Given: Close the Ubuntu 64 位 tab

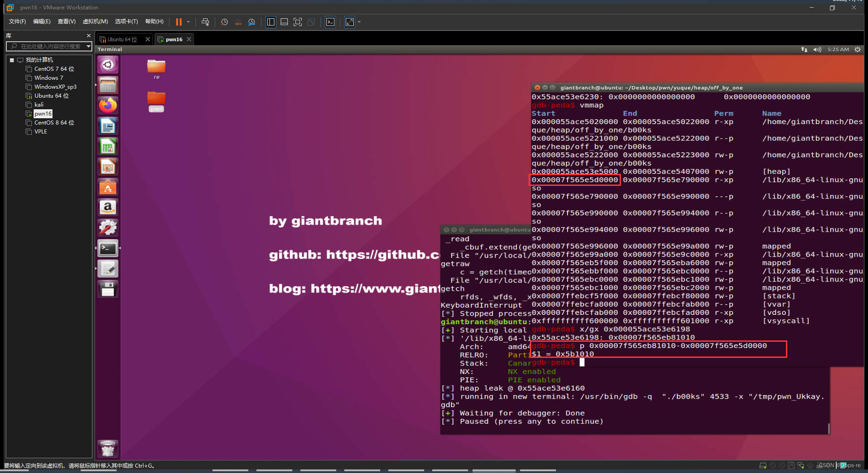Looking at the screenshot, I should [x=148, y=39].
